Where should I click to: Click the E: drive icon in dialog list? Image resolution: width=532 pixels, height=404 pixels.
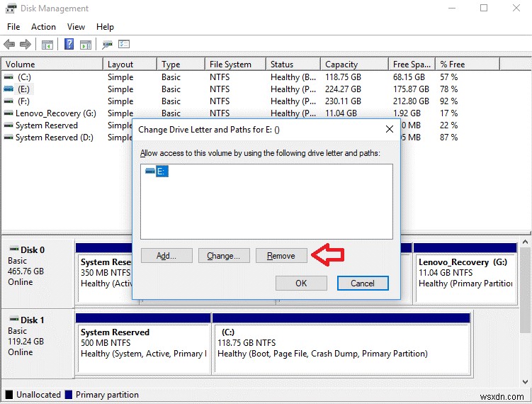coord(149,171)
